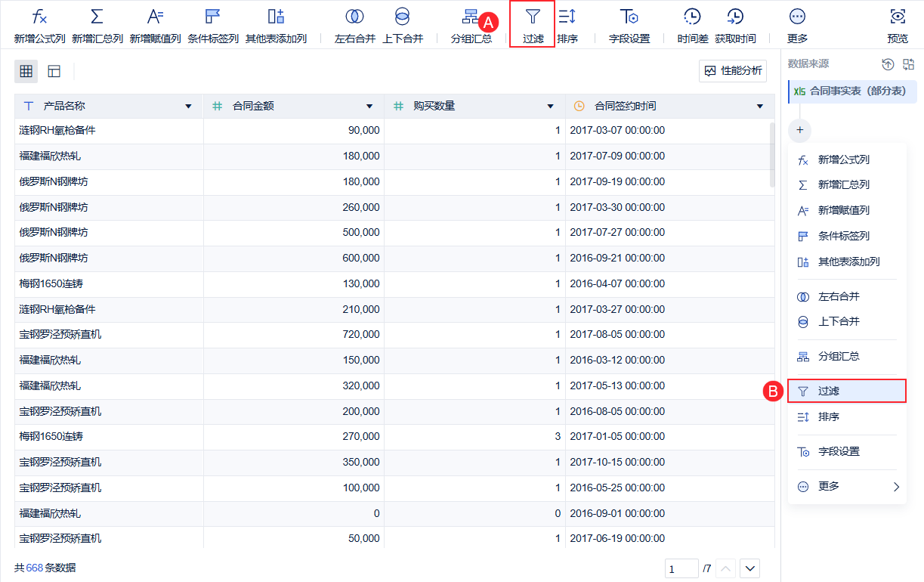The image size is (924, 582).
Task: Choose 分组汇总 in the dropdown menu
Action: (847, 356)
